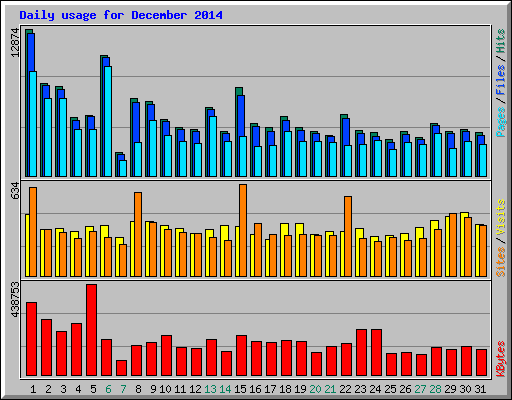Click the 'Pages' legend label
This screenshot has height=400, width=512.
500,122
